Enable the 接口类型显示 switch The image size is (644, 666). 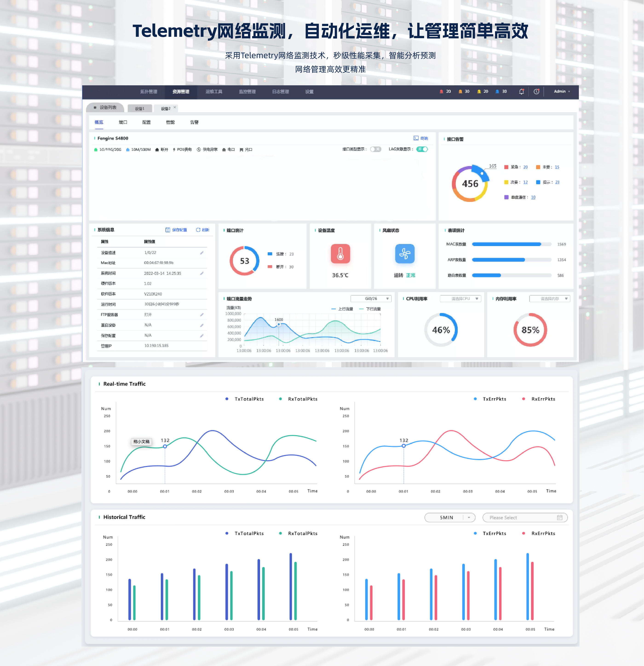(376, 149)
